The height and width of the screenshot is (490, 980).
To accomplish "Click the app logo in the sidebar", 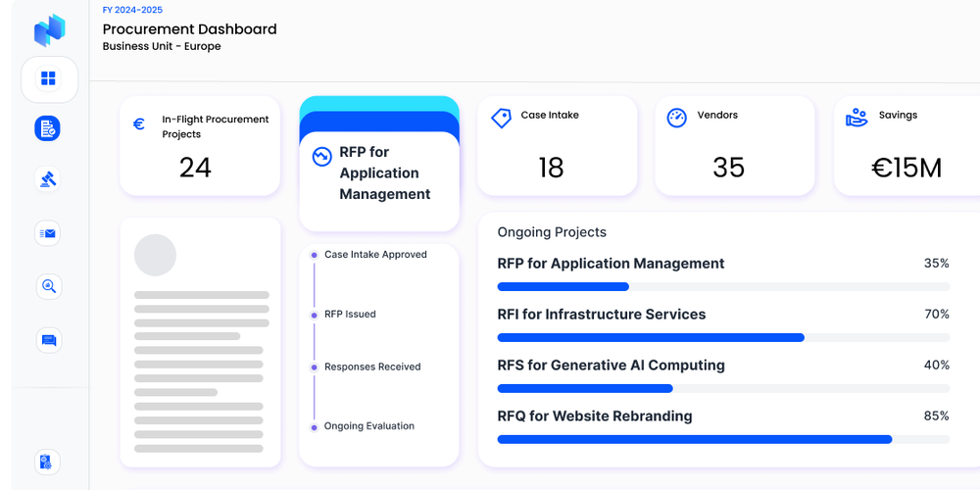I will click(x=49, y=29).
